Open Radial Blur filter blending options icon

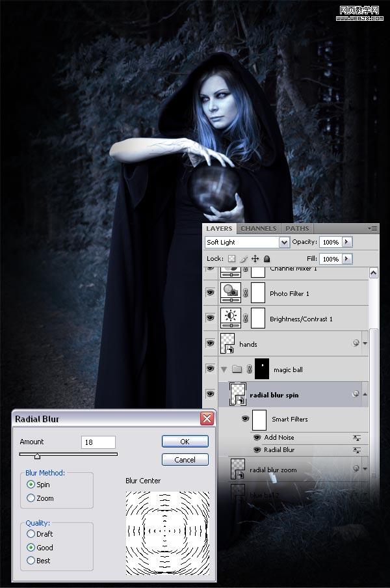point(357,450)
